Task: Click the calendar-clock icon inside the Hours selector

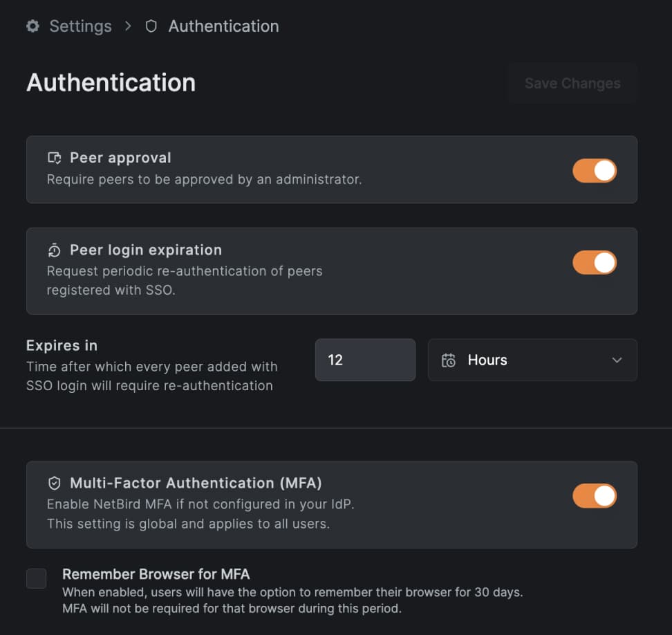Action: [448, 360]
